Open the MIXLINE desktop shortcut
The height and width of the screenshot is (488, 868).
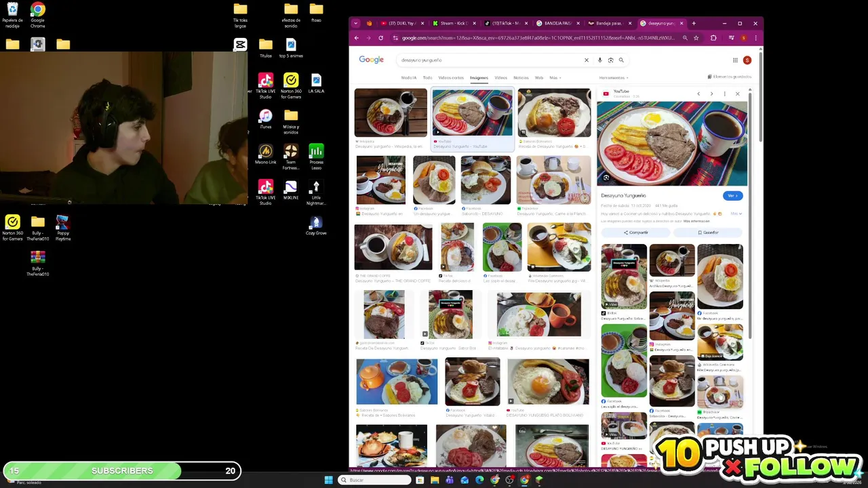[x=291, y=190]
